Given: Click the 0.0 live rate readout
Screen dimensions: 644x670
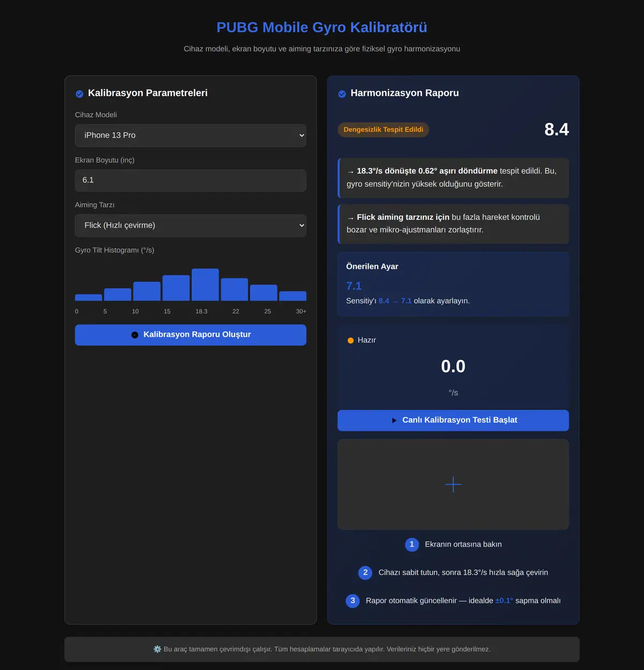Looking at the screenshot, I should [x=453, y=366].
